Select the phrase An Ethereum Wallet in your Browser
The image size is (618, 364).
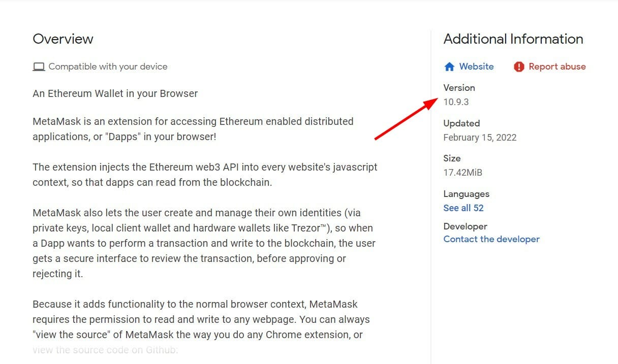(x=115, y=93)
